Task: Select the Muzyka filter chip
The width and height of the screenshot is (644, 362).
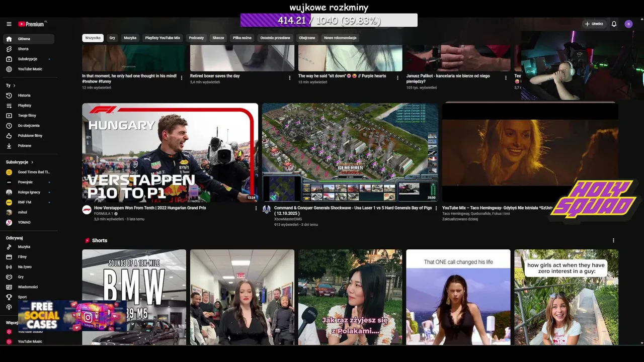Action: tap(130, 38)
